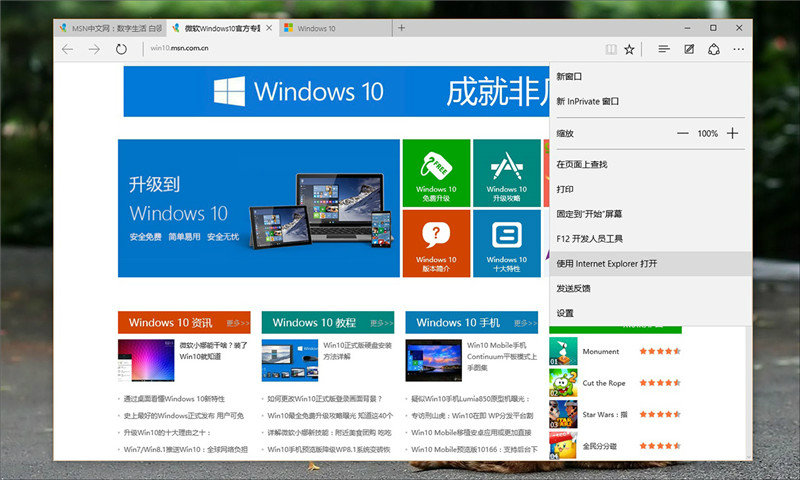800x480 pixels.
Task: Open 更多 link in Windows 10 教程
Action: pos(381,323)
